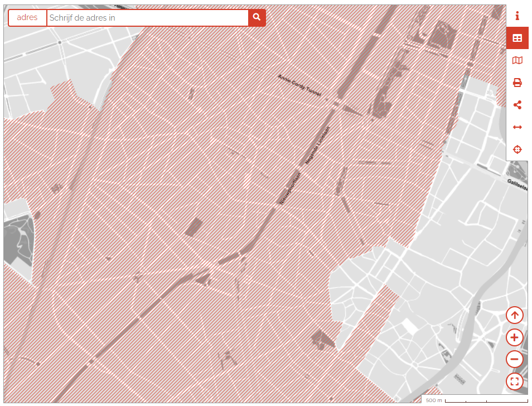532x406 pixels.
Task: Click the Galileelaan street label
Action: click(x=517, y=183)
